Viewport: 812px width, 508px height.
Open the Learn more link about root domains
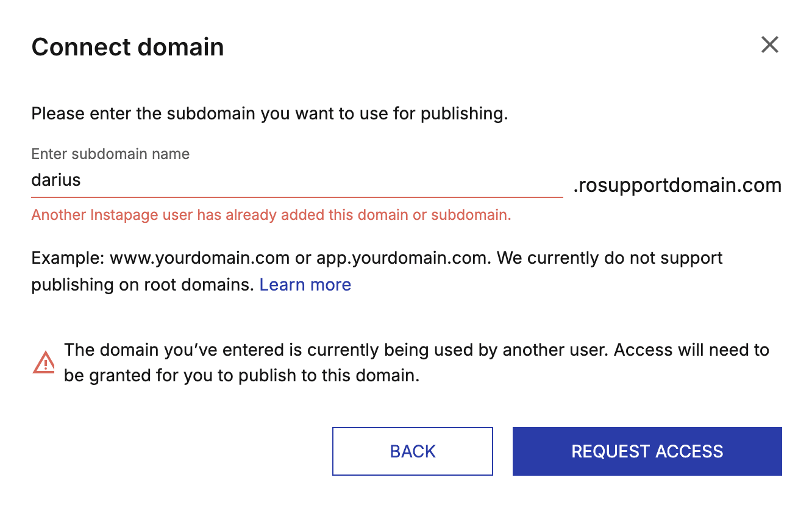[305, 284]
